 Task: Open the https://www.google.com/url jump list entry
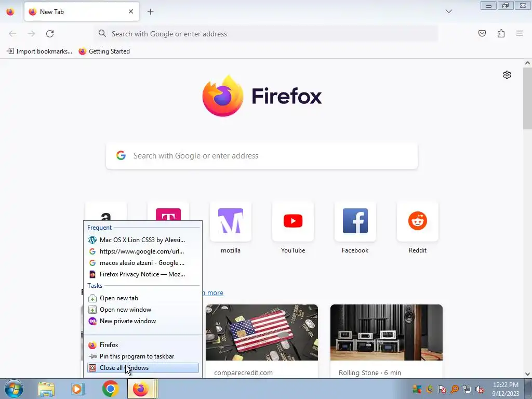click(143, 251)
